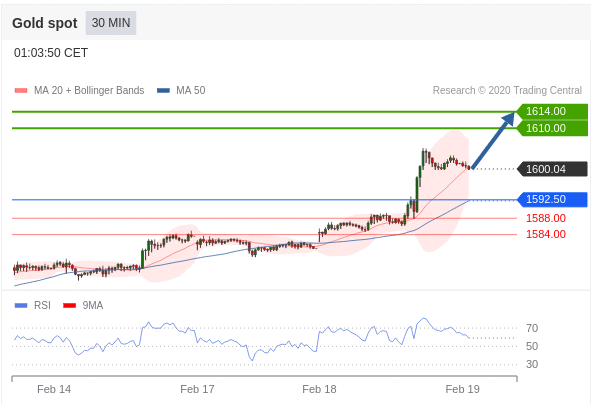Click the 9MA legend swatch
This screenshot has height=410, width=599.
tap(70, 305)
